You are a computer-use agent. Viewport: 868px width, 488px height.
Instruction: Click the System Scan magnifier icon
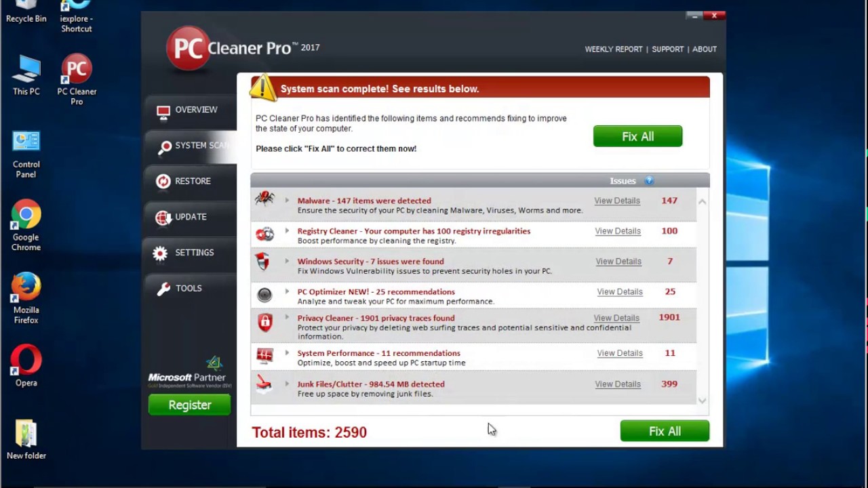(x=164, y=148)
